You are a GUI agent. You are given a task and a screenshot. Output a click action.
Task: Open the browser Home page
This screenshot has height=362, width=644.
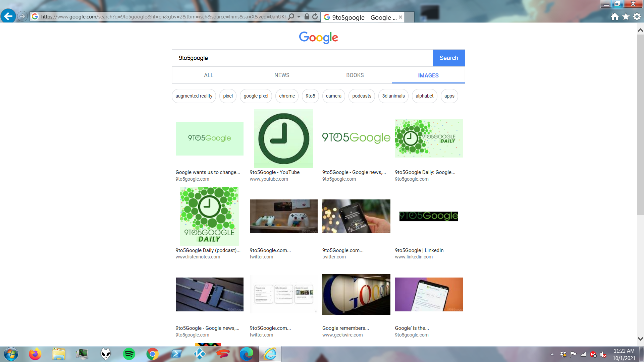click(x=615, y=16)
